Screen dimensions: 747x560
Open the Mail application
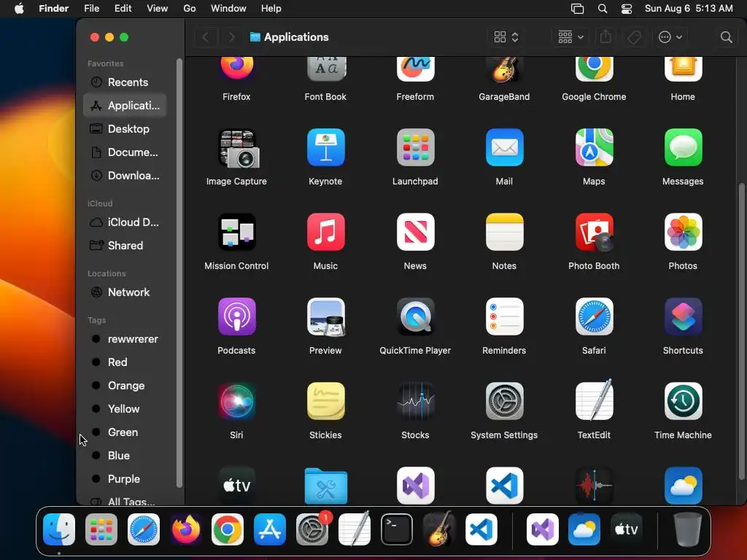tap(504, 147)
